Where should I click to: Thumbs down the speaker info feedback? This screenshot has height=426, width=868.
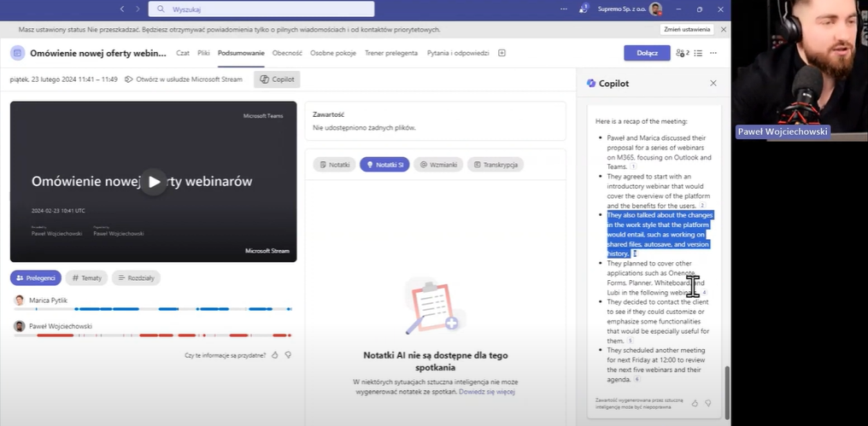pos(289,355)
